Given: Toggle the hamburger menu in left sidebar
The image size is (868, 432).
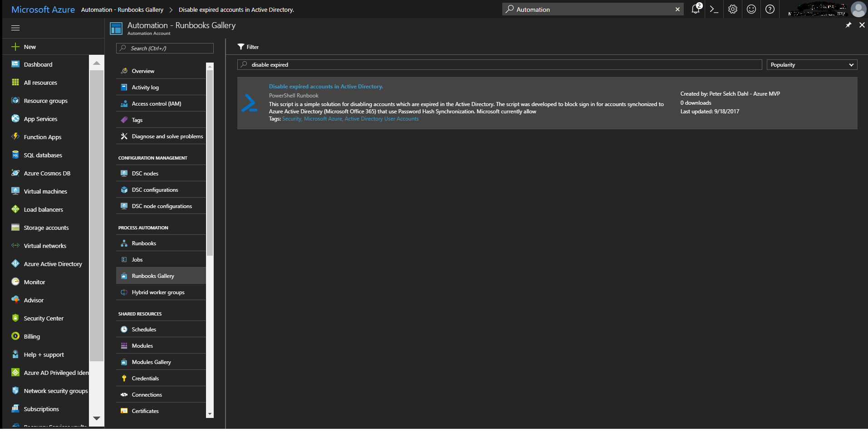Looking at the screenshot, I should (x=15, y=28).
